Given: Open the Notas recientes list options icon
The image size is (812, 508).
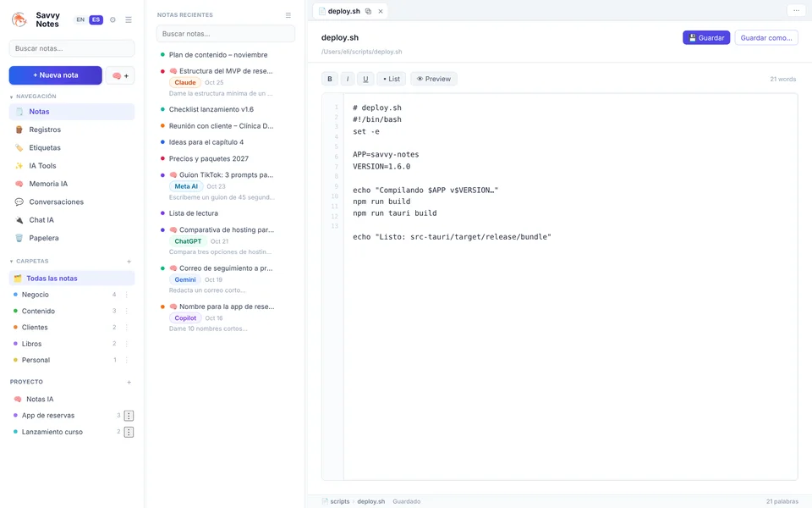Looking at the screenshot, I should 288,15.
